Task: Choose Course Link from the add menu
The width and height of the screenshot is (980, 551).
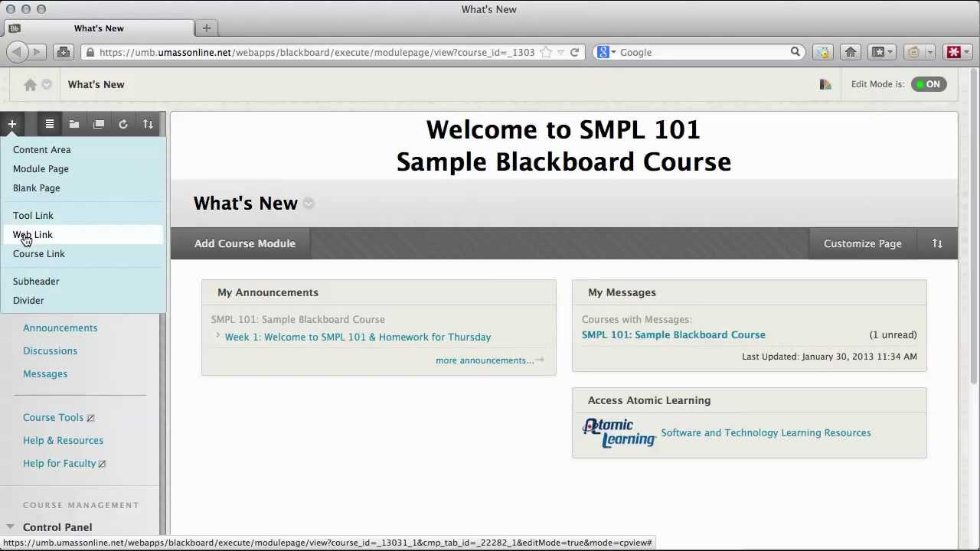Action: pos(39,254)
